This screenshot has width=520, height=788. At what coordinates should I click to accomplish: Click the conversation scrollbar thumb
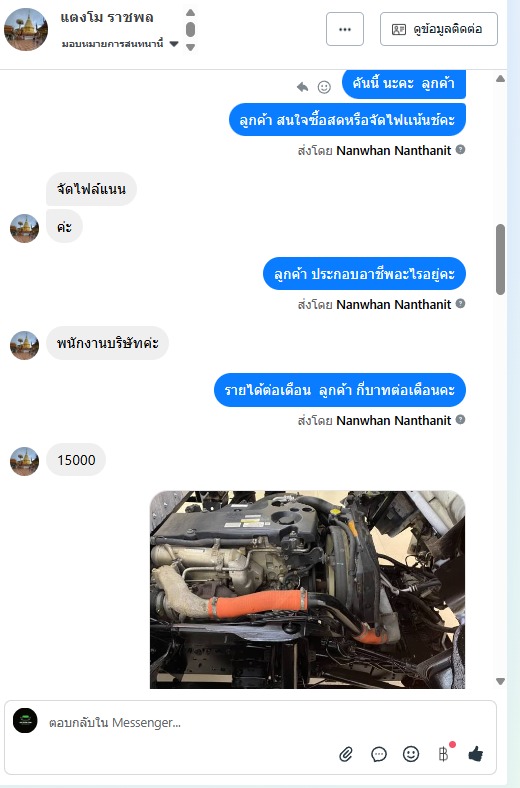(x=500, y=259)
